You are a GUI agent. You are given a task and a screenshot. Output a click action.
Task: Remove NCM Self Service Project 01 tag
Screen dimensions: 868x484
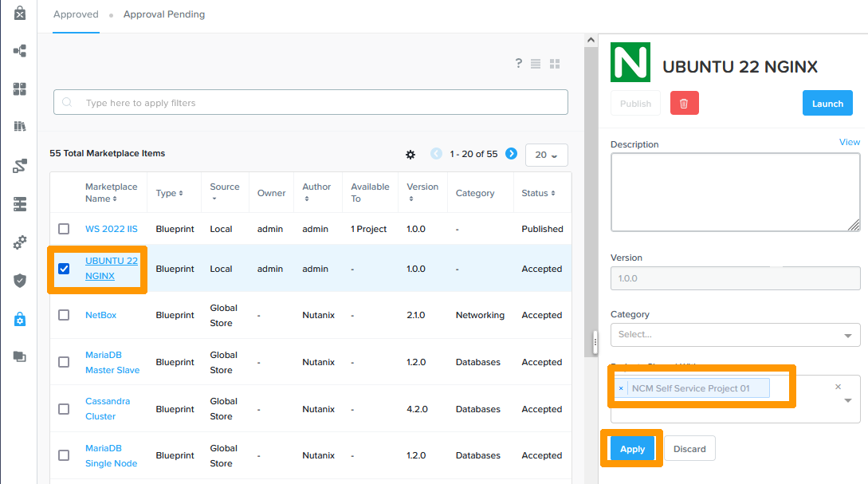click(621, 388)
